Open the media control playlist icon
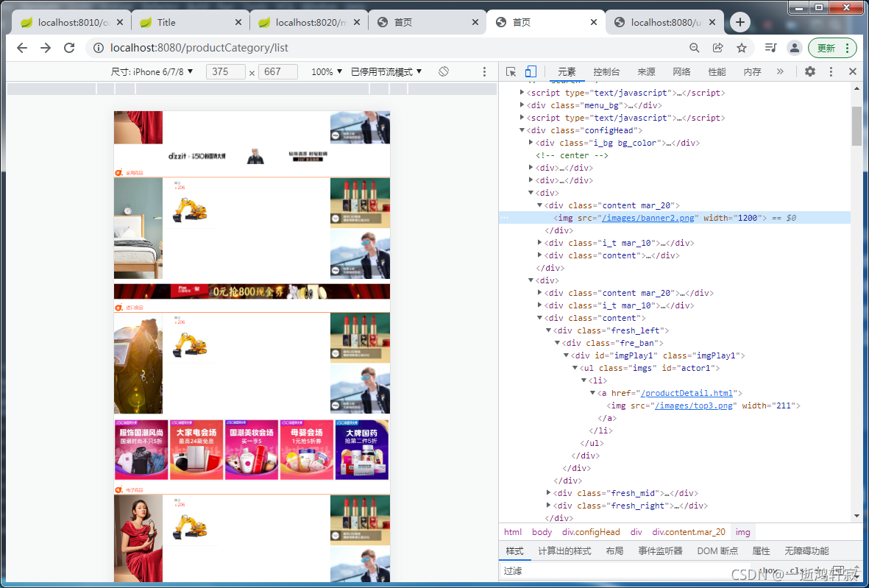 tap(770, 48)
